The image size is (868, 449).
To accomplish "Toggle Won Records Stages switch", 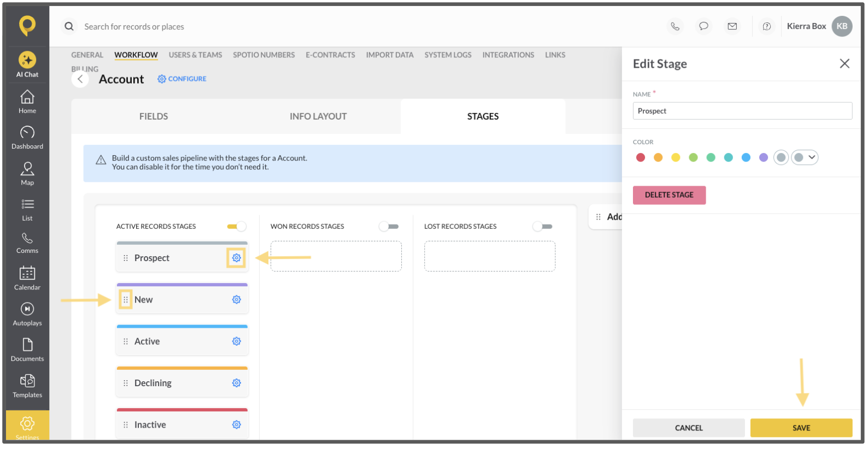I will [389, 227].
